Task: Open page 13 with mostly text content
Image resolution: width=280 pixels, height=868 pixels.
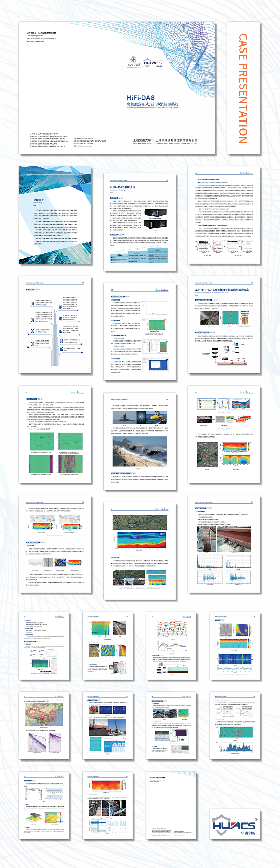Action: tap(44, 646)
